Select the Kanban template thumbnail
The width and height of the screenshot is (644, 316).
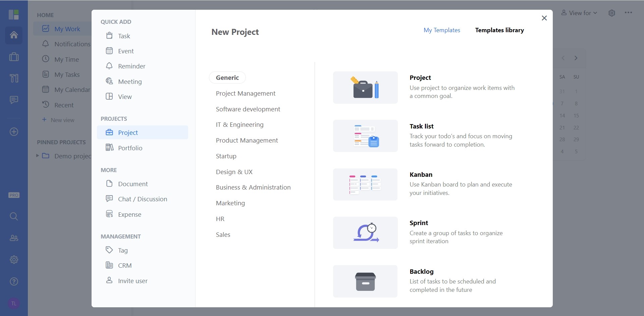(365, 184)
